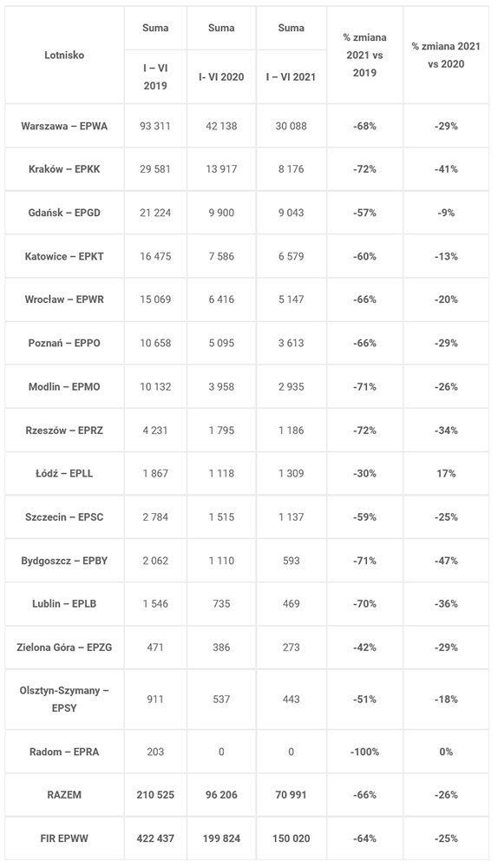
Task: Click the 93 311 value for Warszawa
Action: coord(155,126)
